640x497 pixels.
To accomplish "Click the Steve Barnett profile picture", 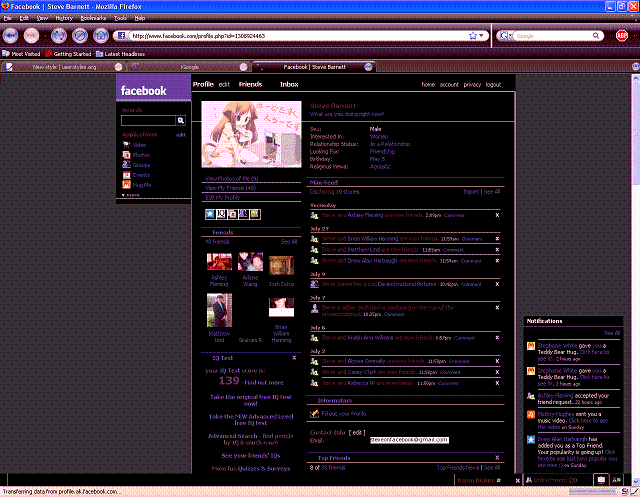I will 251,134.
